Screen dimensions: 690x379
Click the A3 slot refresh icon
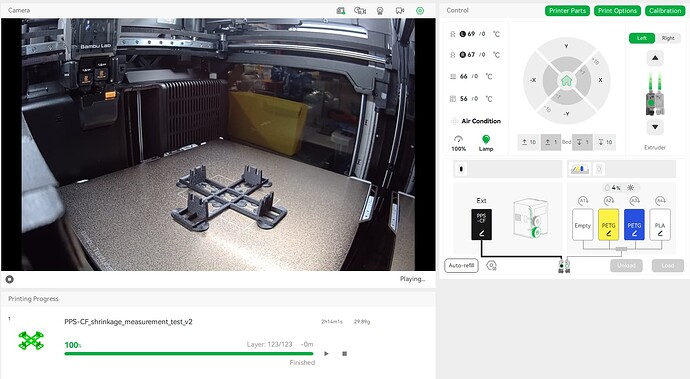pos(635,201)
